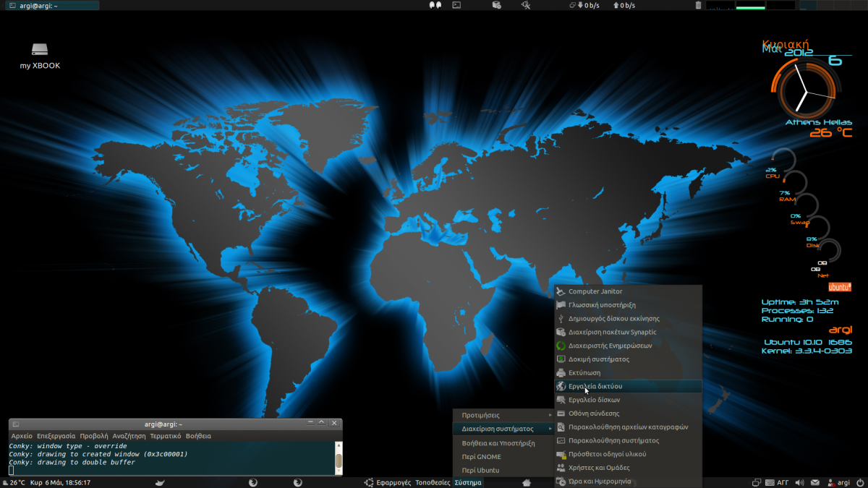The width and height of the screenshot is (868, 488).
Task: Open Εργαλείο δίσκων
Action: click(x=628, y=400)
